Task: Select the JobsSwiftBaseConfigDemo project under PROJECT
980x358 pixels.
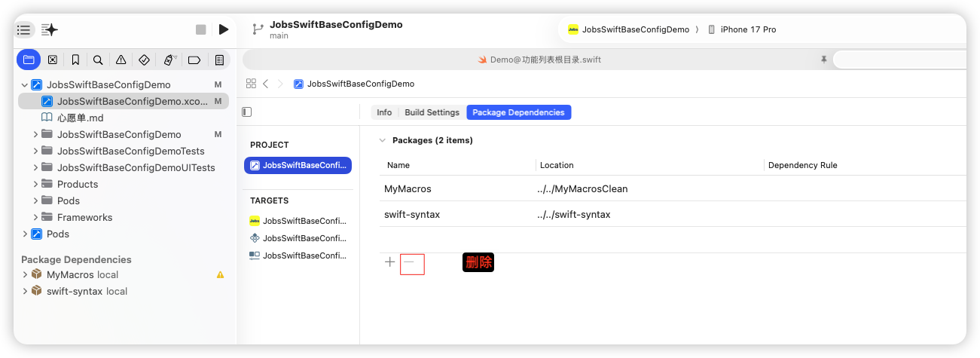Action: pyautogui.click(x=298, y=165)
